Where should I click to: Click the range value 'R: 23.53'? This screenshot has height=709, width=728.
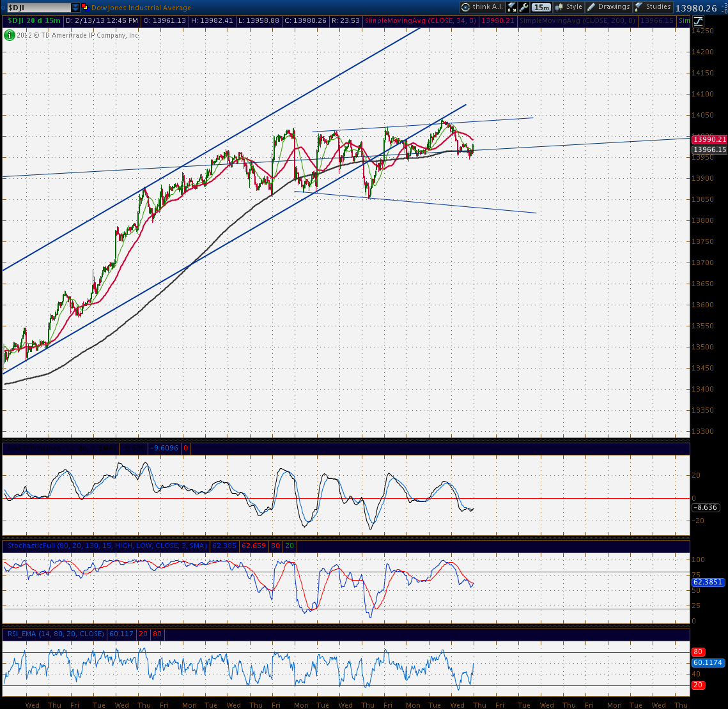pyautogui.click(x=345, y=20)
